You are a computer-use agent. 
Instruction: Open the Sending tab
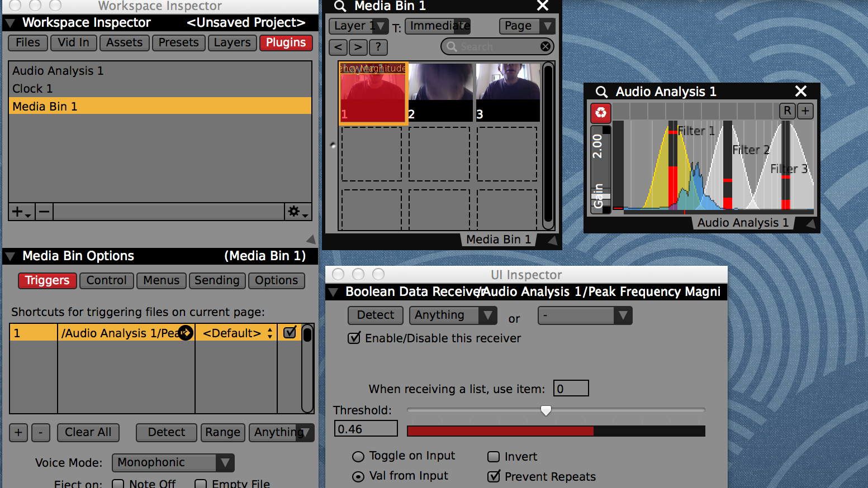(217, 280)
